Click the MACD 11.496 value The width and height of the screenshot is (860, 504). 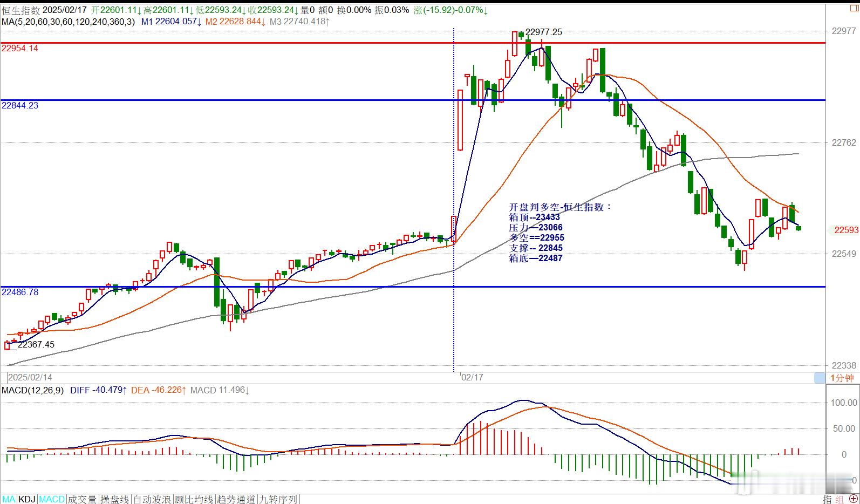click(220, 390)
